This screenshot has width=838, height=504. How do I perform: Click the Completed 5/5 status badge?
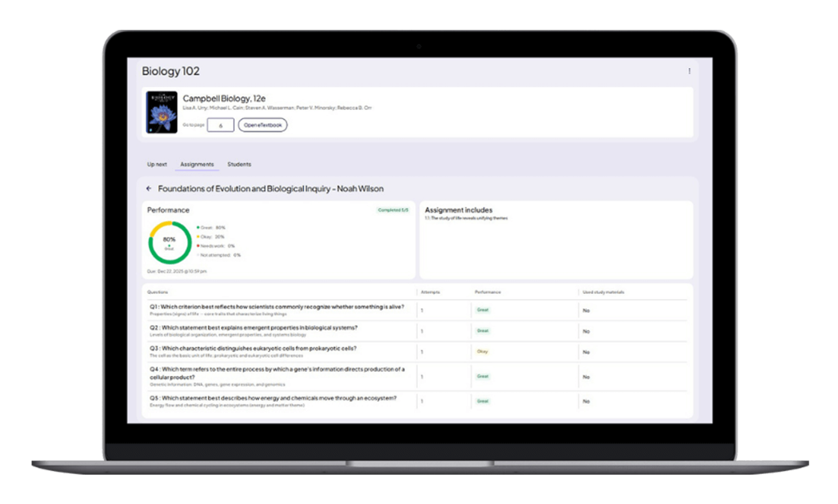coord(393,210)
